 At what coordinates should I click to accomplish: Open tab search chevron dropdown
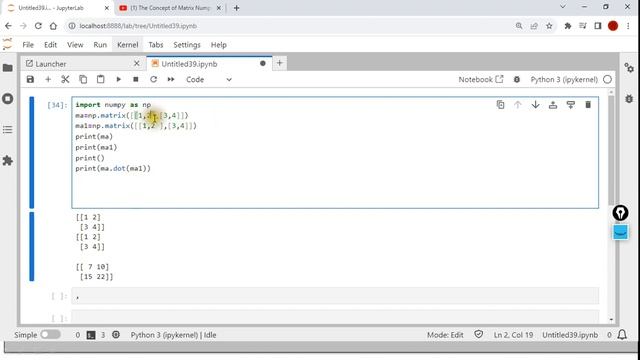coord(562,7)
